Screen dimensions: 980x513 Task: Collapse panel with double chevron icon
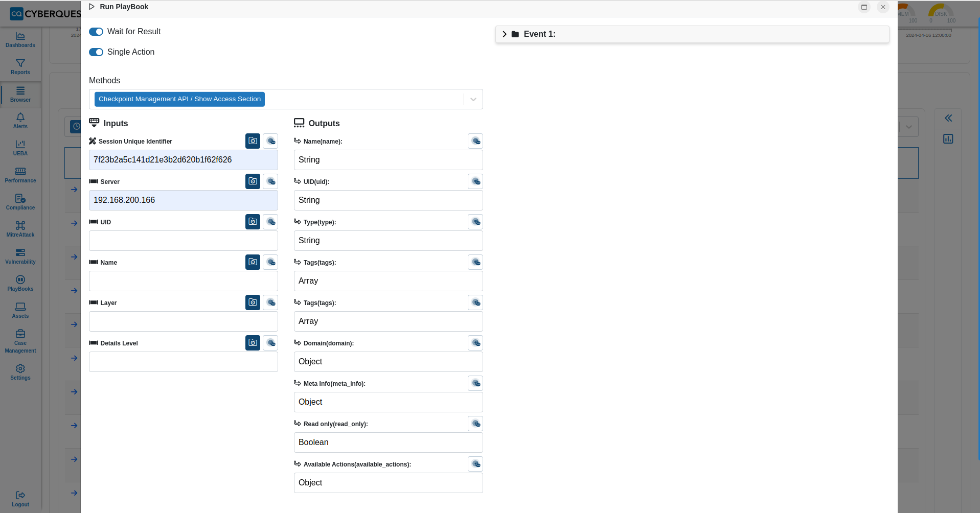[948, 118]
